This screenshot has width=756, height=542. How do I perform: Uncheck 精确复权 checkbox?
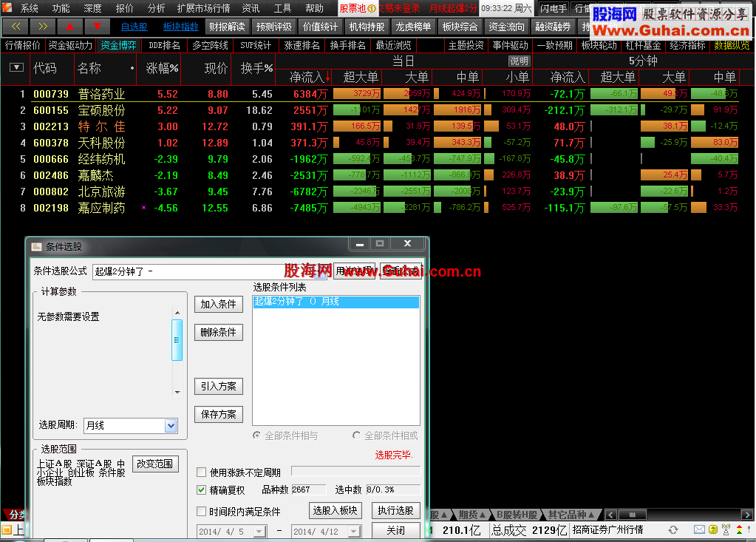pos(202,490)
